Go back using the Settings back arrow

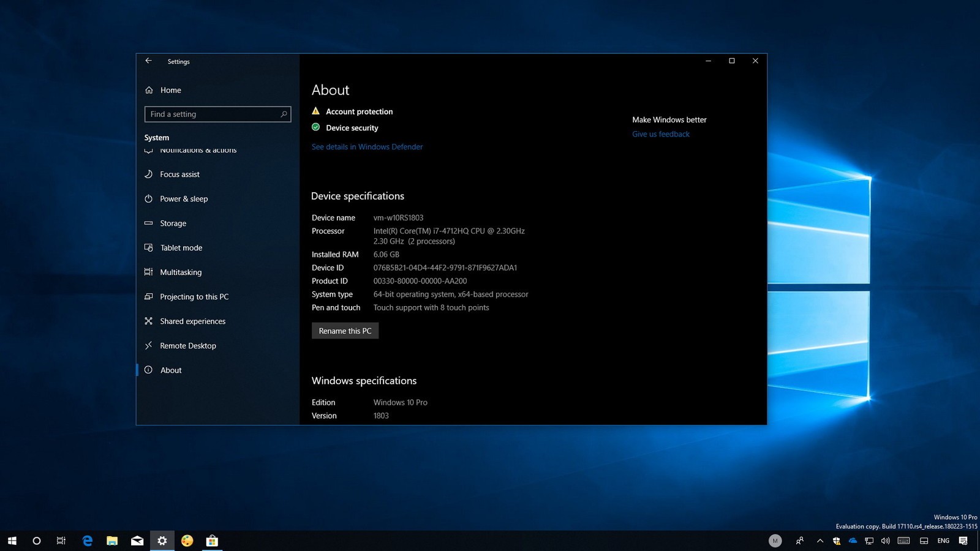click(x=148, y=61)
